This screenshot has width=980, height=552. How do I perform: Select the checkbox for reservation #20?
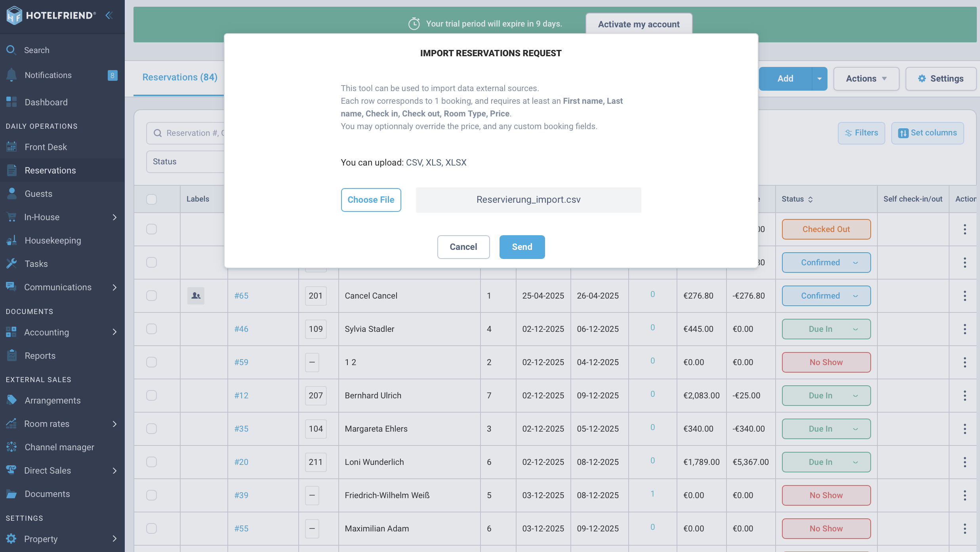tap(151, 462)
